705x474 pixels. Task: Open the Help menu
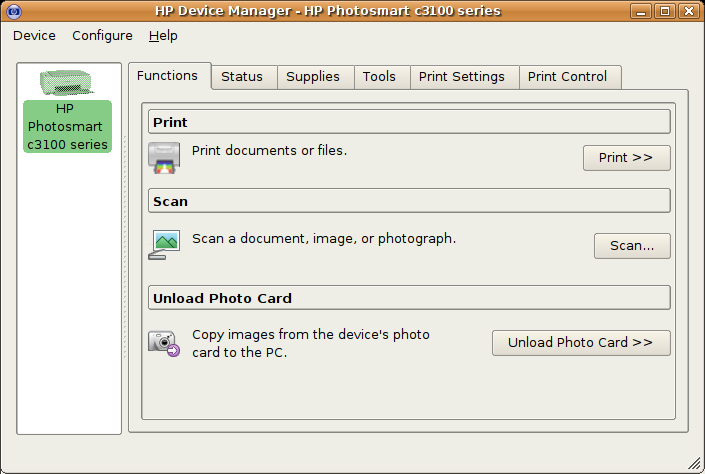(163, 36)
